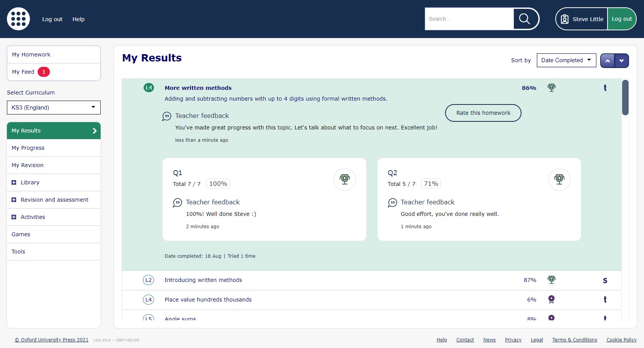644x348 pixels.
Task: Open footer Help link
Action: point(442,340)
